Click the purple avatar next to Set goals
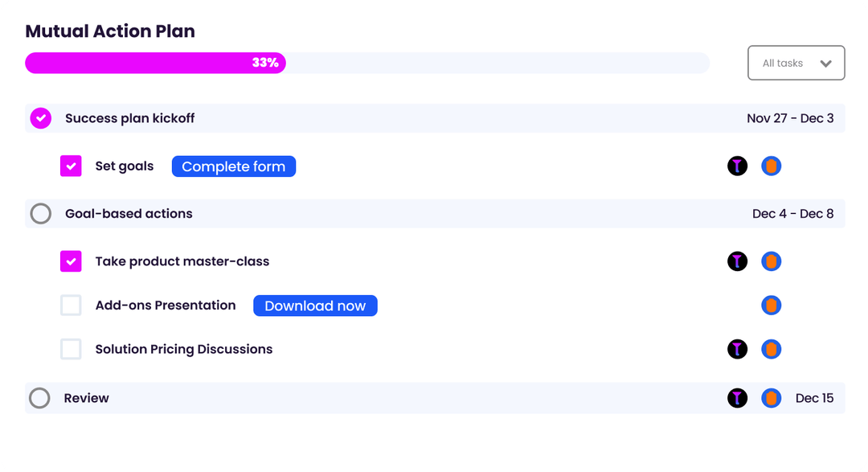 point(737,166)
